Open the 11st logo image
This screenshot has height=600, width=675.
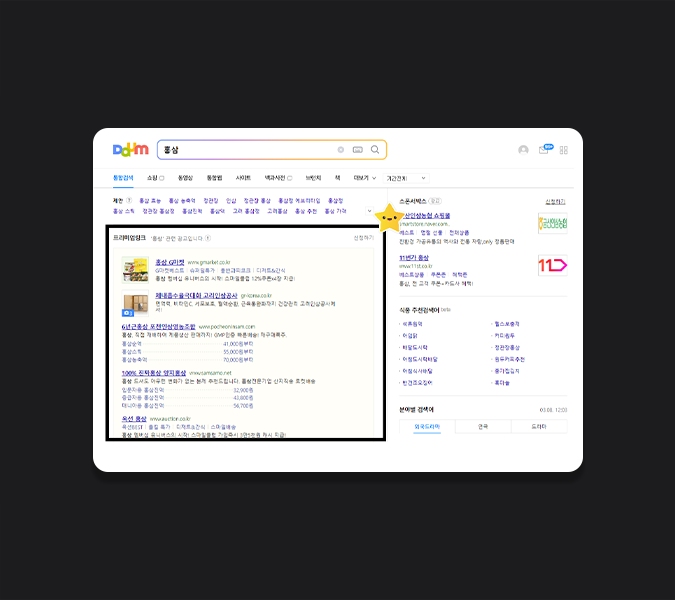coord(553,266)
